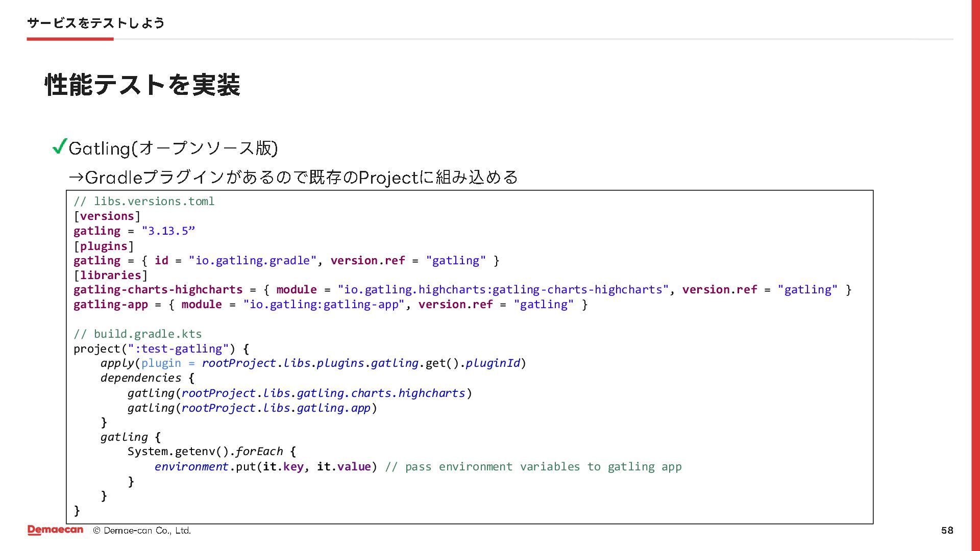Click the "io.gatling.gradle" plugin id string
Viewport: 980px width, 551px height.
(253, 261)
